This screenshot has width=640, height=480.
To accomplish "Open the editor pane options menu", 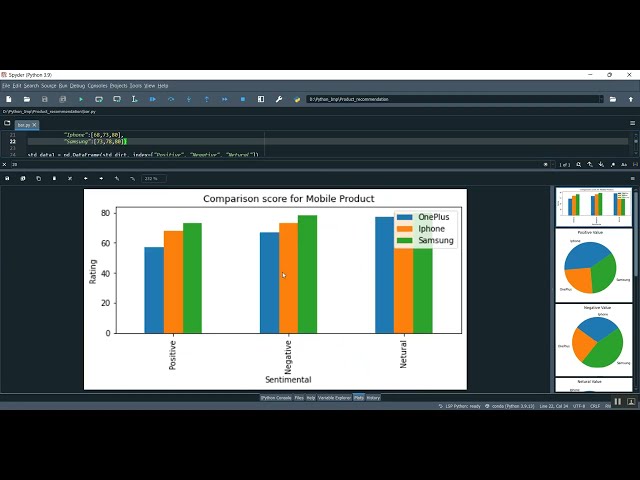I will pos(633,123).
